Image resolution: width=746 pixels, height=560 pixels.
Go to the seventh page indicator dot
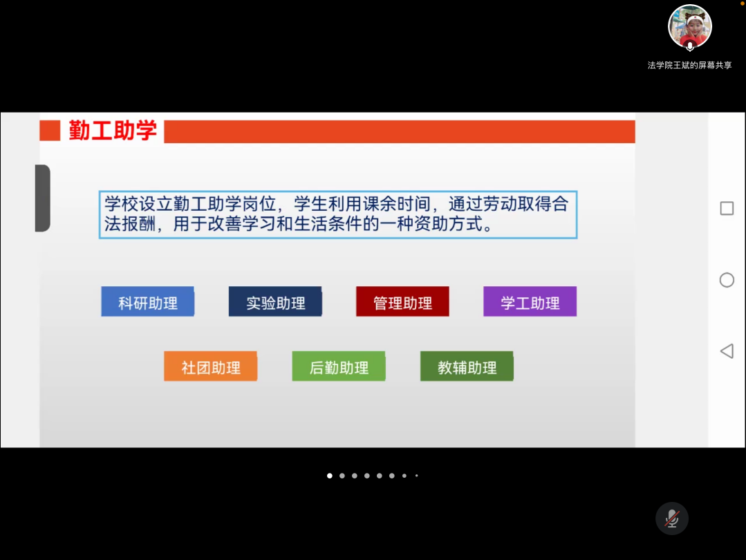404,476
